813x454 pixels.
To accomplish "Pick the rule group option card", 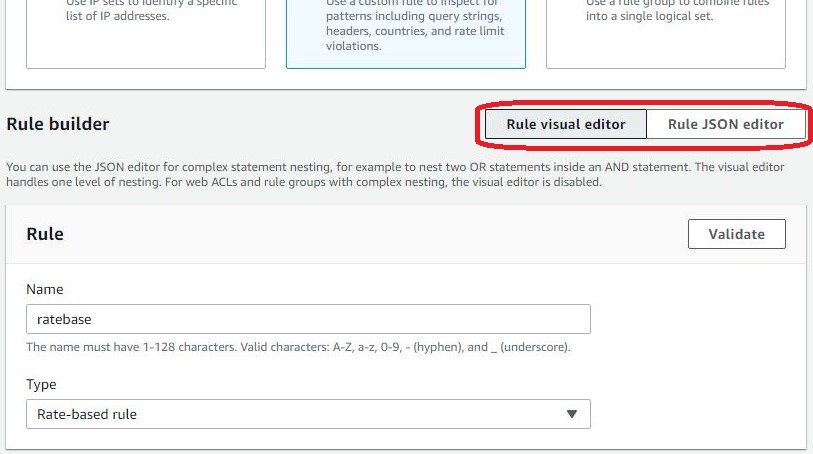I will (675, 32).
